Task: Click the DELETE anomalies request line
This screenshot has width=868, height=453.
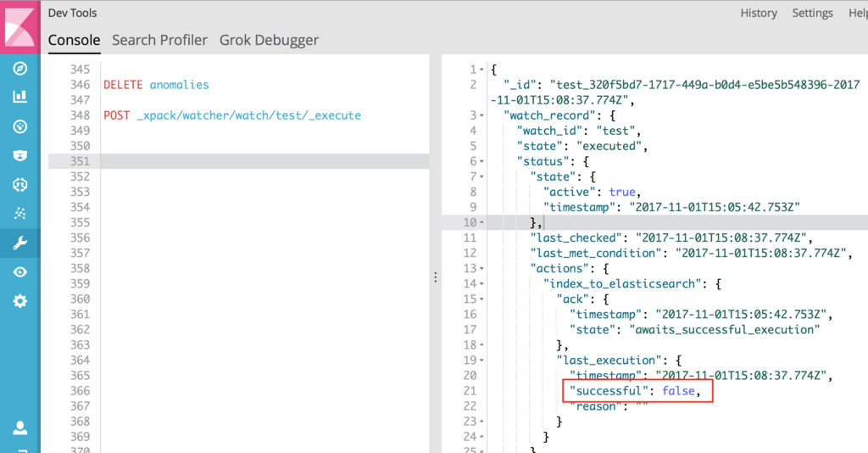Action: tap(156, 85)
